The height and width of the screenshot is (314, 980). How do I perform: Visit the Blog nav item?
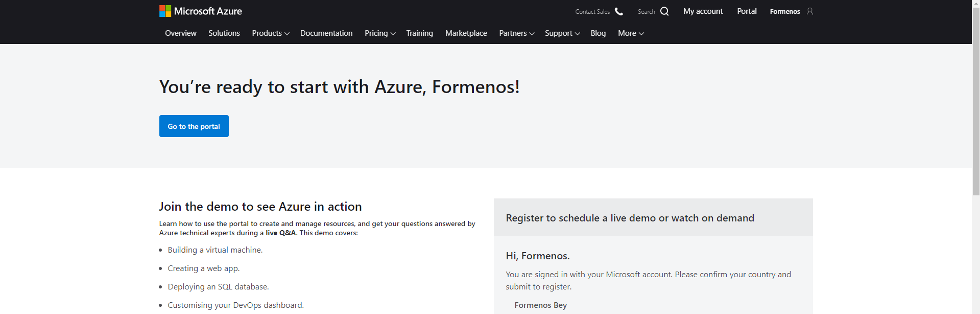(x=598, y=33)
